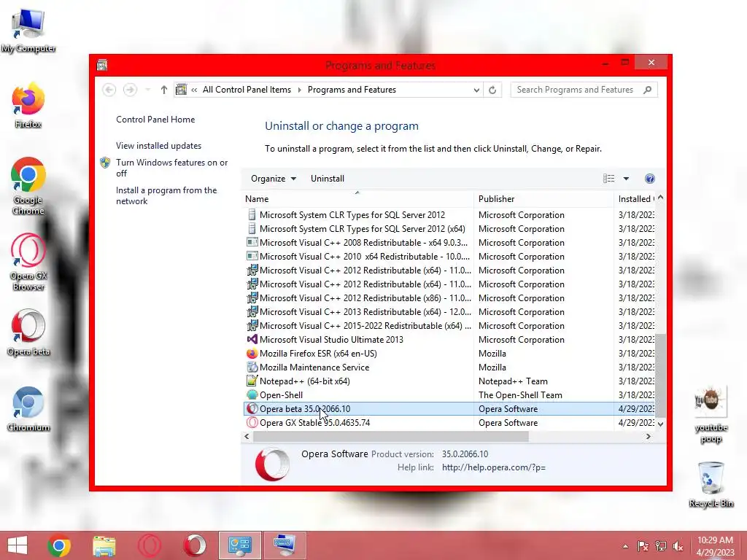
Task: Click the Windows Start button
Action: pyautogui.click(x=18, y=545)
